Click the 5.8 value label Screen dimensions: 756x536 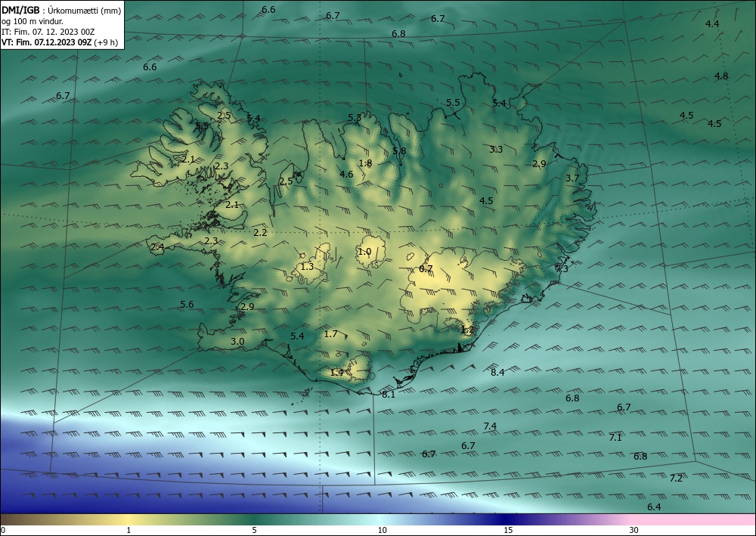click(399, 151)
